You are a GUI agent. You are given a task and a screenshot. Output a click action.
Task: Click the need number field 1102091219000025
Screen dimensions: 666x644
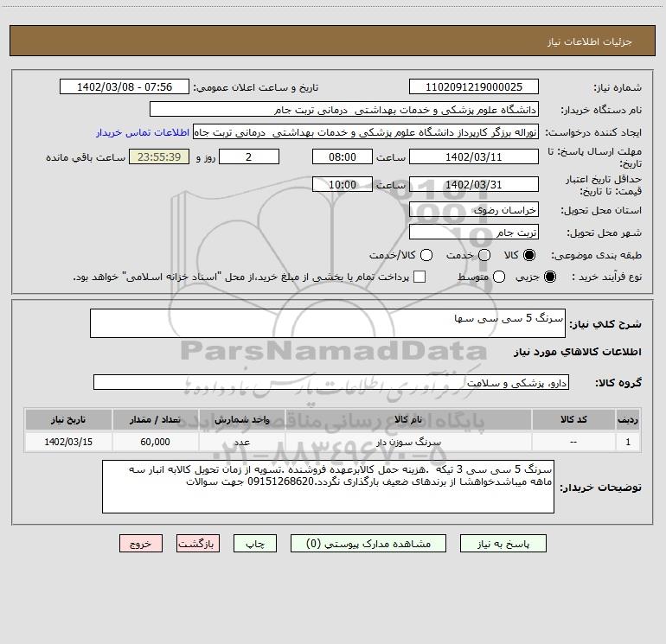pos(474,86)
